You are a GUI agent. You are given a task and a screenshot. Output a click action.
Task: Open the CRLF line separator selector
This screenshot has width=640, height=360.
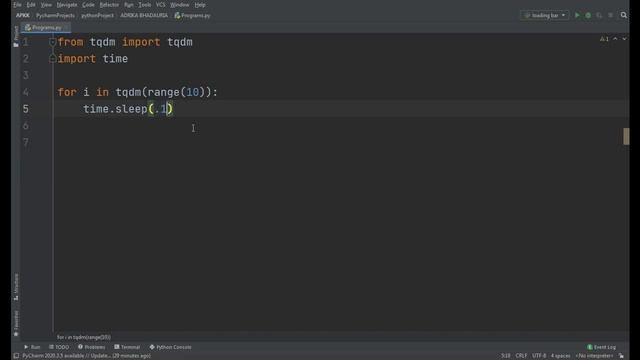pos(521,356)
